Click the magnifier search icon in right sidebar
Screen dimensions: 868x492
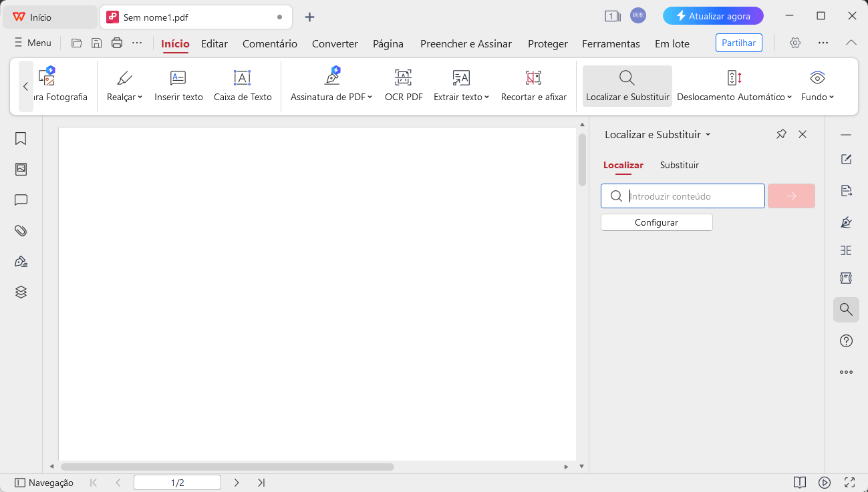pos(846,310)
